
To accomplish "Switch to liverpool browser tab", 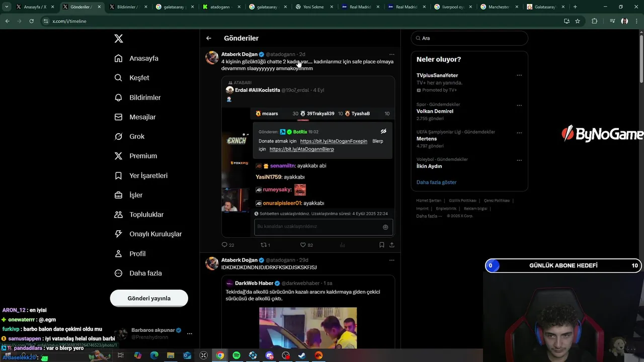I will 452,7.
